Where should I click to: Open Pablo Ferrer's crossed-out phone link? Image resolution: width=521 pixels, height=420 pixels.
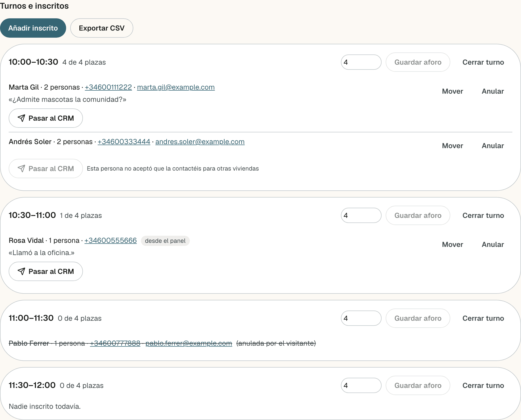[x=115, y=343]
